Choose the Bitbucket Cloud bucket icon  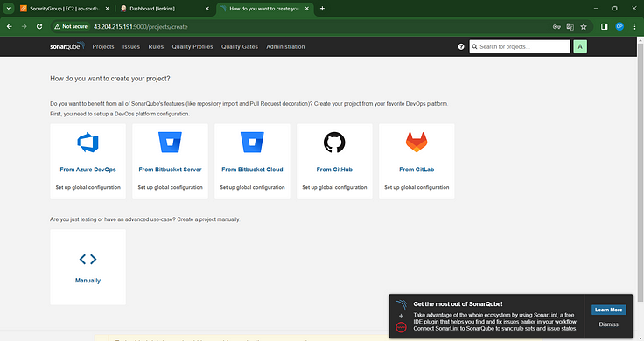coord(252,142)
